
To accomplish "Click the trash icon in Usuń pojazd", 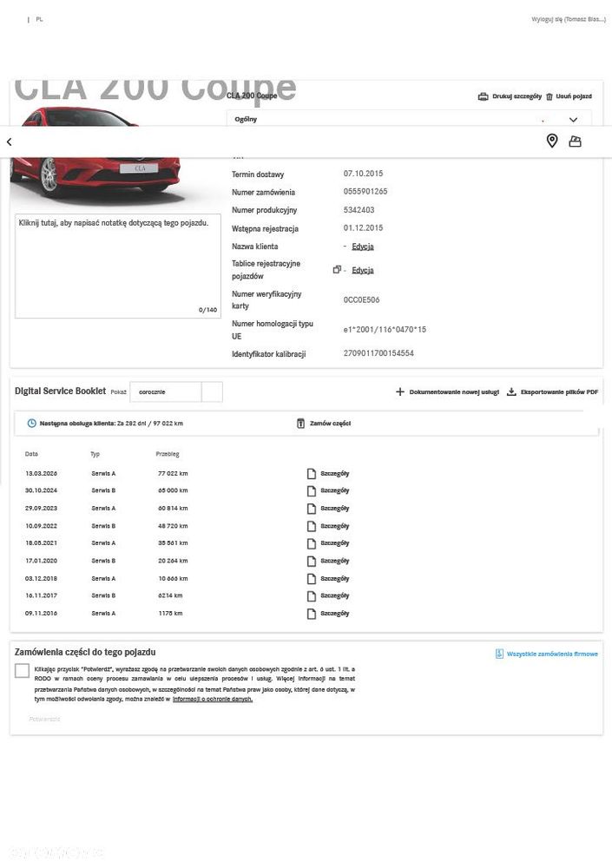I will (549, 97).
